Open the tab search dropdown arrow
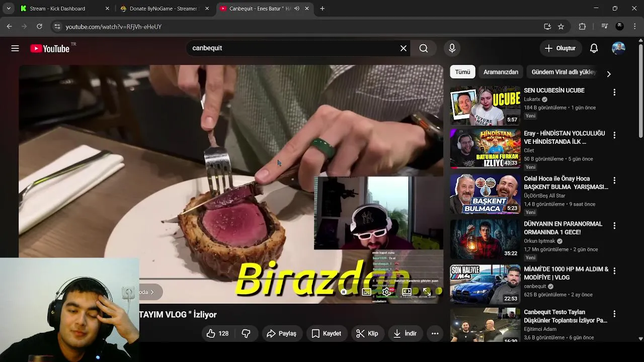 click(x=9, y=9)
